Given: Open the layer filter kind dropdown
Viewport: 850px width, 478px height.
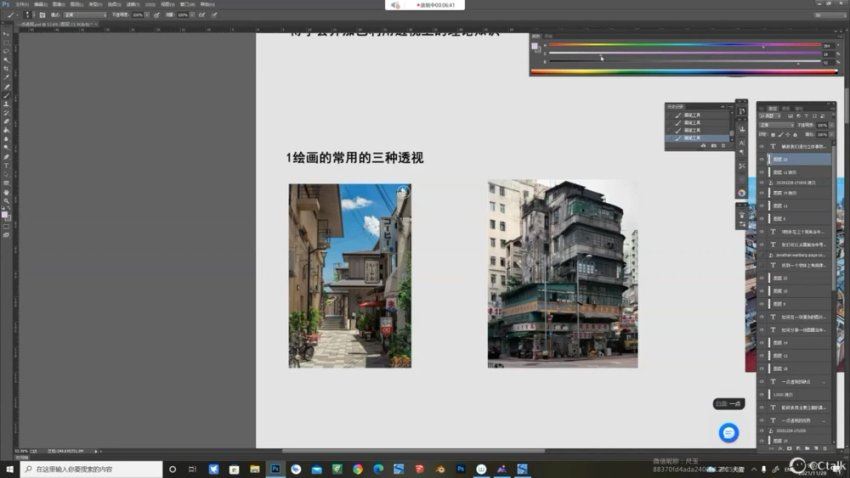Looking at the screenshot, I should (770, 116).
